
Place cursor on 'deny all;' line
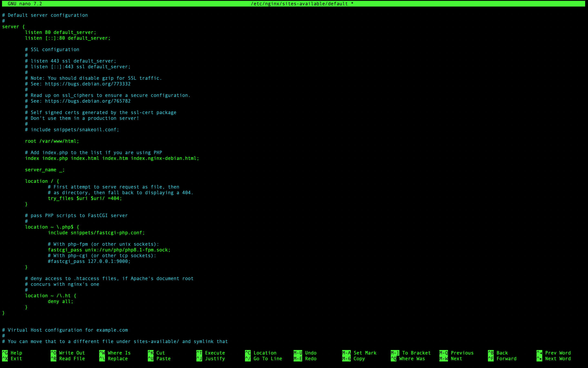(60, 301)
